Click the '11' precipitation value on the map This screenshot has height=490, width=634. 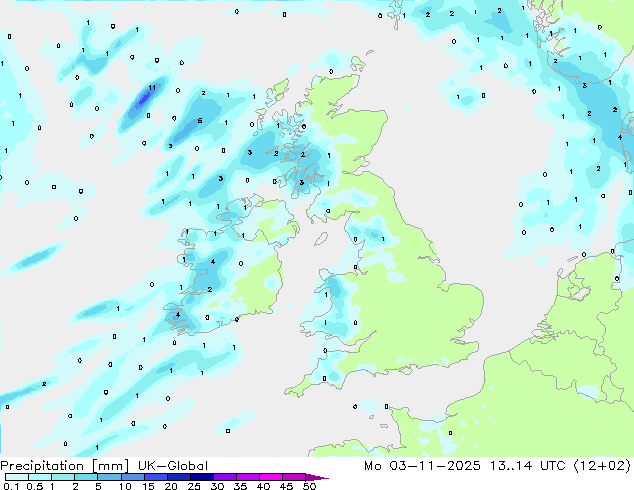[152, 87]
